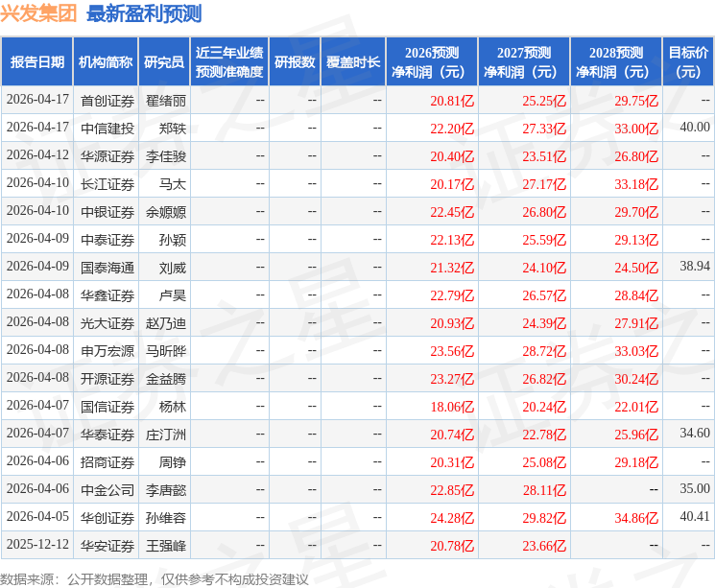Image resolution: width=715 pixels, height=588 pixels.
Task: Click the 研究员 column header
Action: click(x=164, y=61)
